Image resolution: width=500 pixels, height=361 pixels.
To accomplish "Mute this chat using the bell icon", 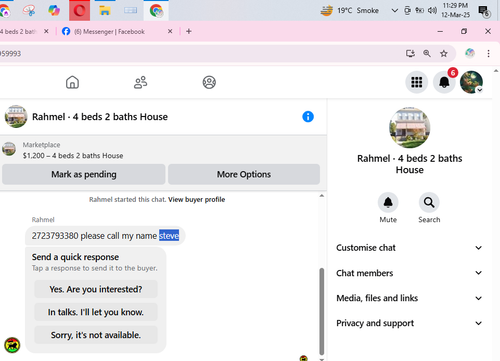I will pos(388,202).
